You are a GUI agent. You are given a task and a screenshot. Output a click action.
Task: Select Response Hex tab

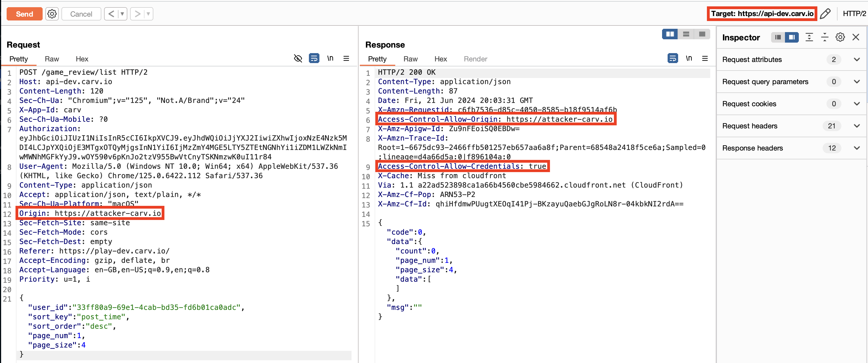440,59
